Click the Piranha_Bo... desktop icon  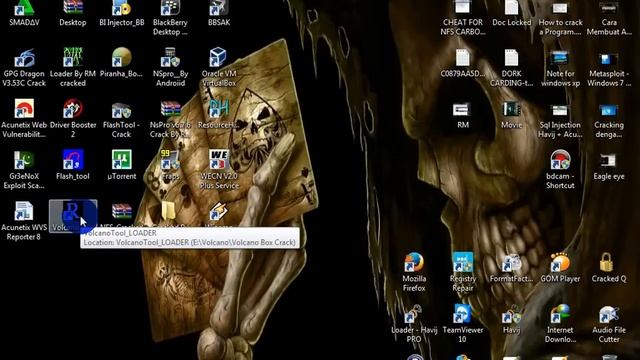122,58
